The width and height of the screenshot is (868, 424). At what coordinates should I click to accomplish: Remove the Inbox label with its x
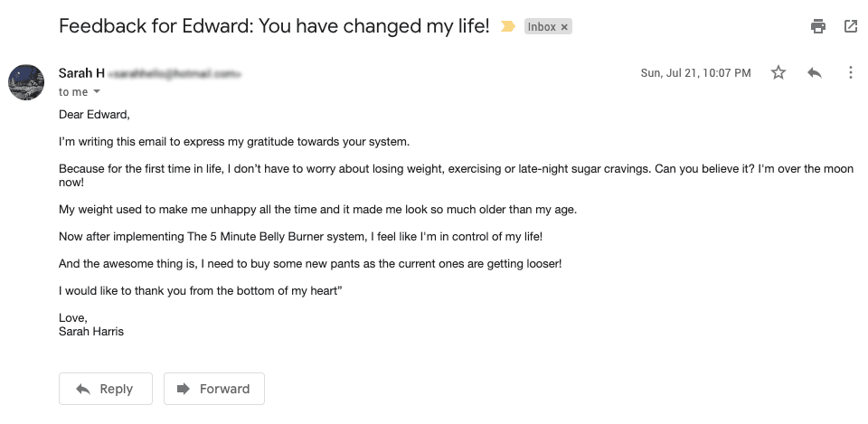coord(565,27)
